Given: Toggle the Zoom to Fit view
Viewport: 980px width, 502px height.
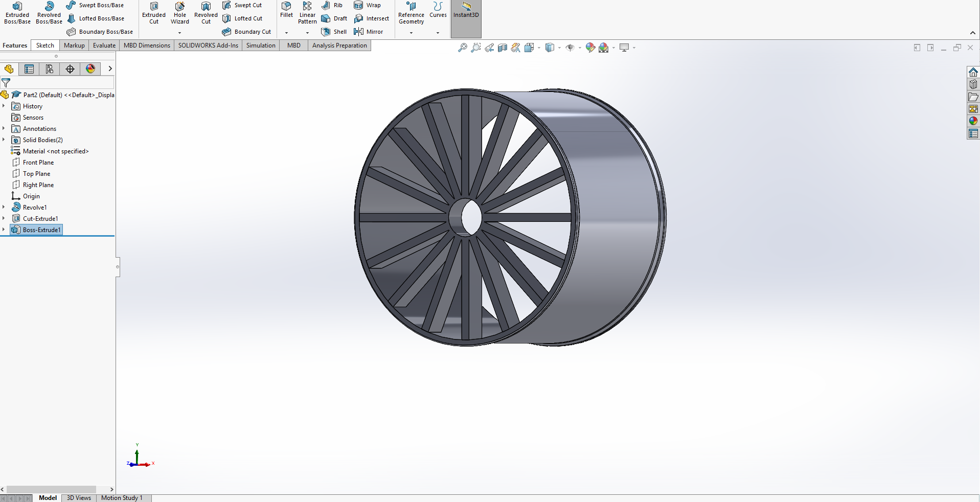Looking at the screenshot, I should [x=463, y=47].
